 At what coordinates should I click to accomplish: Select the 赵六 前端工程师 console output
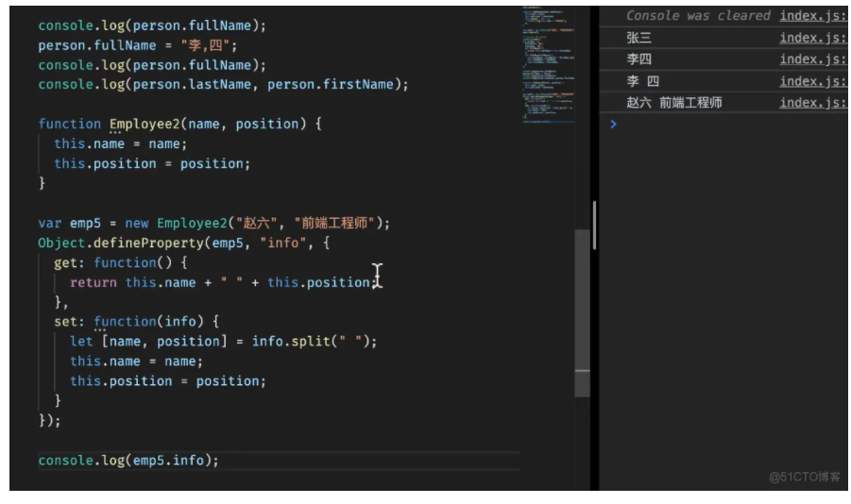coord(674,103)
